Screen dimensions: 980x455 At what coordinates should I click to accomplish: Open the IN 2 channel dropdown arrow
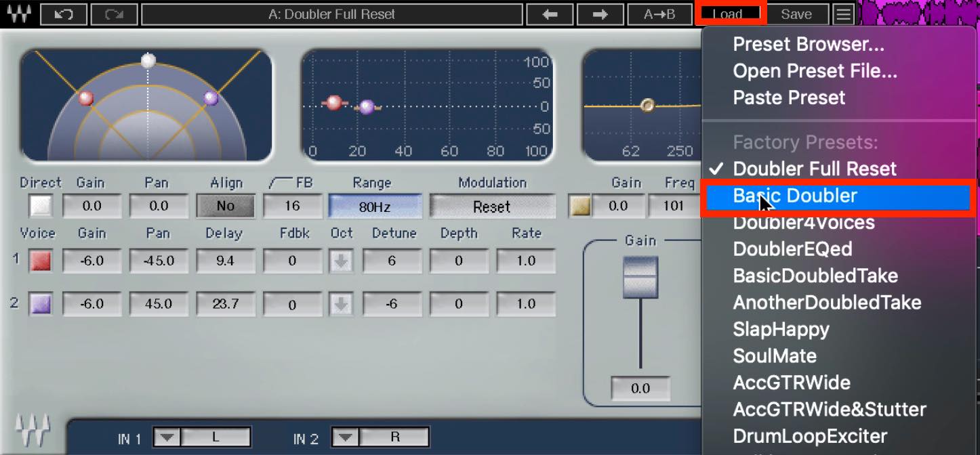[x=345, y=437]
